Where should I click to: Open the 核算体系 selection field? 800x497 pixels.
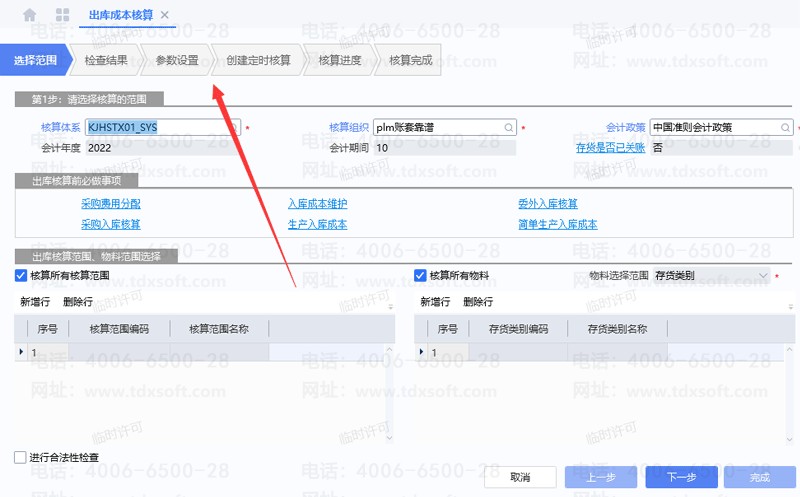pos(162,128)
